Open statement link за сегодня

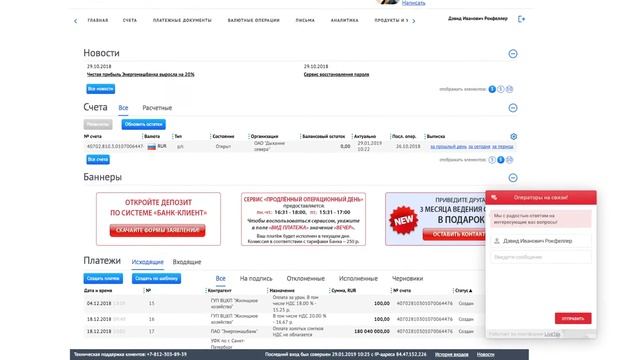click(x=479, y=146)
